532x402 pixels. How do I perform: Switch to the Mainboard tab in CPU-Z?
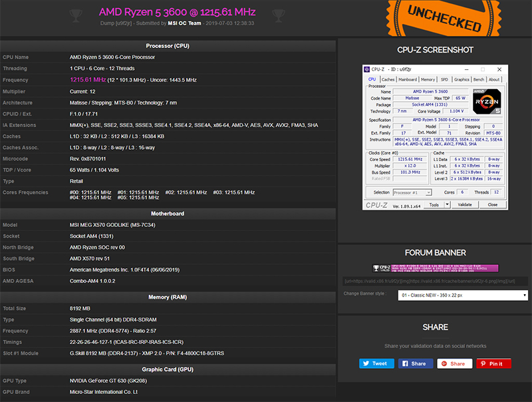[x=408, y=79]
